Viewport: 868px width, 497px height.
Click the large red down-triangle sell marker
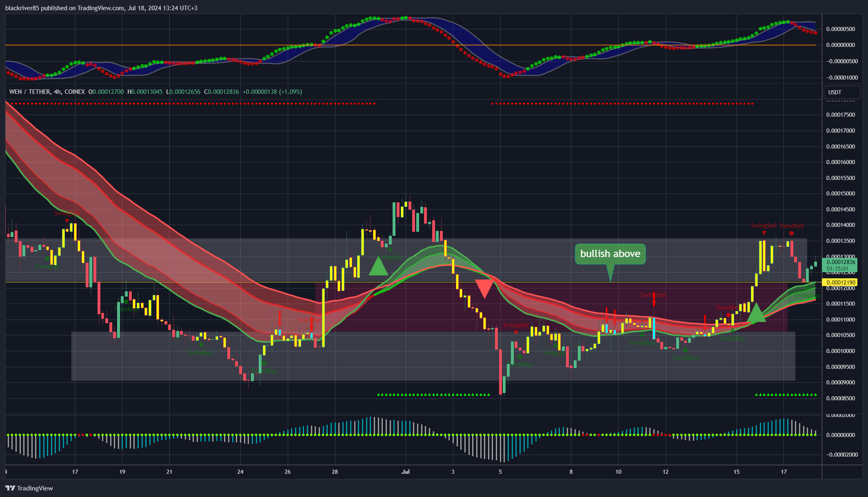[x=485, y=288]
